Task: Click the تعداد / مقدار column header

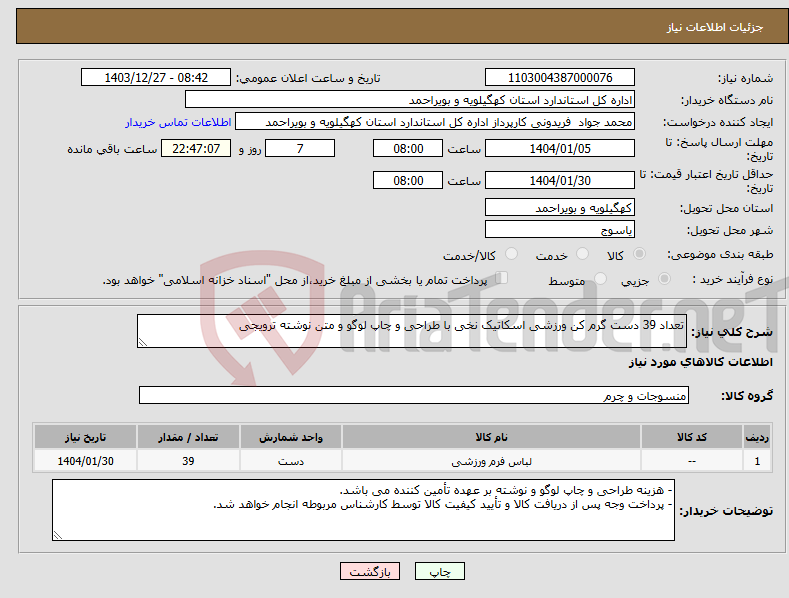Action: click(x=188, y=437)
